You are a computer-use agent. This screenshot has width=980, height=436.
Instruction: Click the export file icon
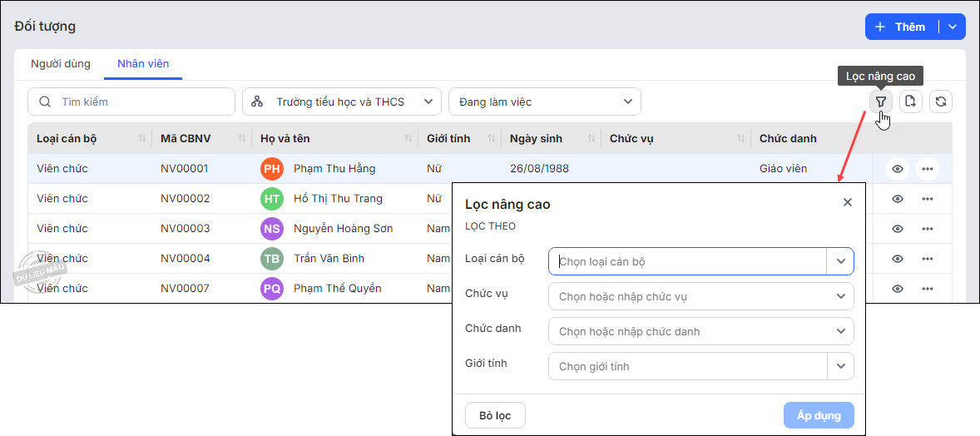pyautogui.click(x=910, y=102)
